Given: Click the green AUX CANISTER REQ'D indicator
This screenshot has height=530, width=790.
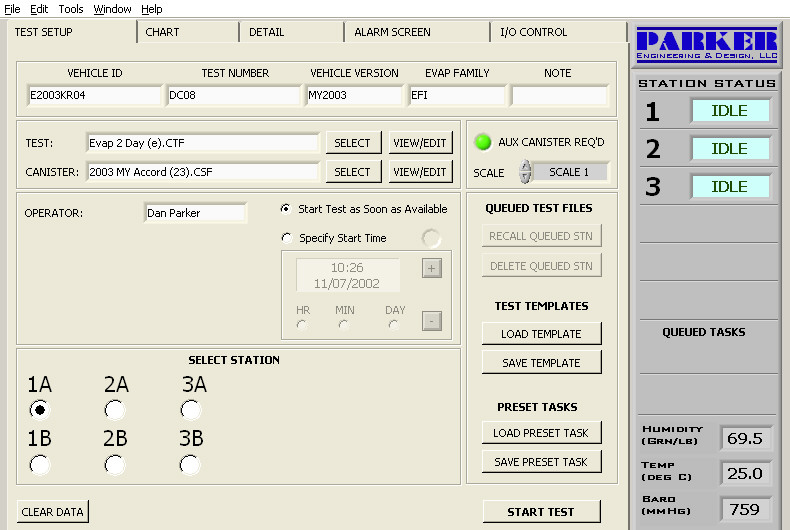Looking at the screenshot, I should [x=483, y=142].
